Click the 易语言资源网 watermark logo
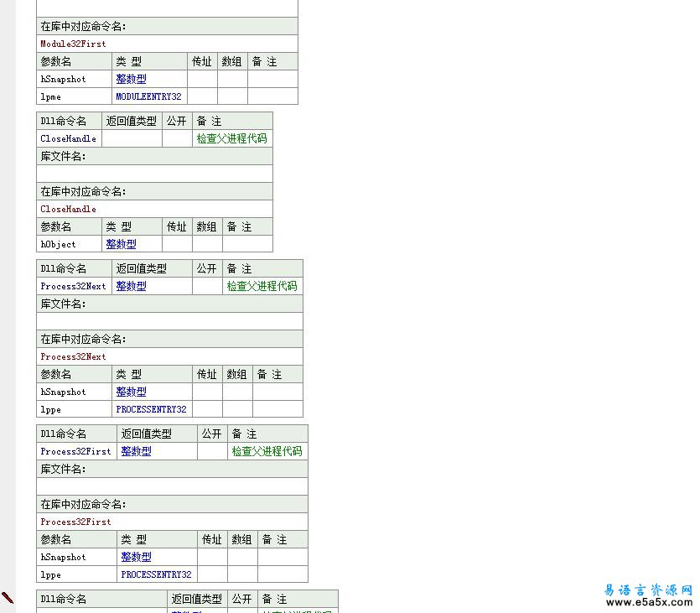 (x=648, y=590)
